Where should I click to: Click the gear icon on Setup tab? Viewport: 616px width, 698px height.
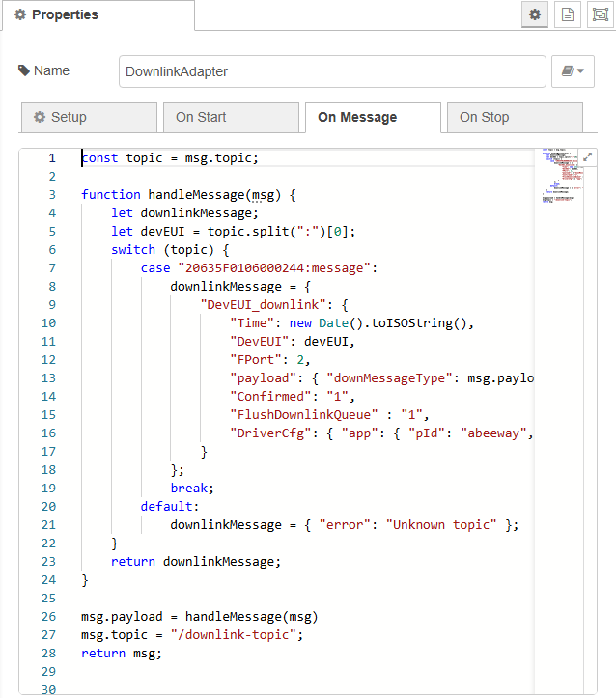point(40,118)
